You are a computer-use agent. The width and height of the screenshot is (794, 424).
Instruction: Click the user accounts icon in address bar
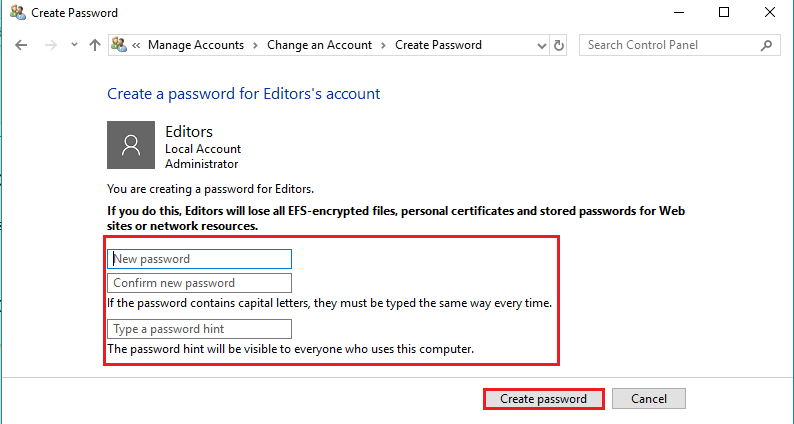(119, 45)
